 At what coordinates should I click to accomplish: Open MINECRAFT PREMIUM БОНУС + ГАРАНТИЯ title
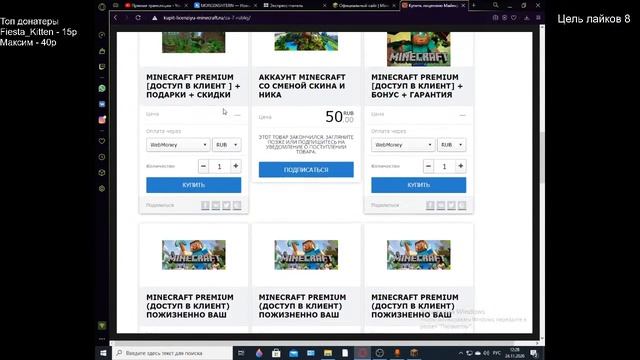417,86
